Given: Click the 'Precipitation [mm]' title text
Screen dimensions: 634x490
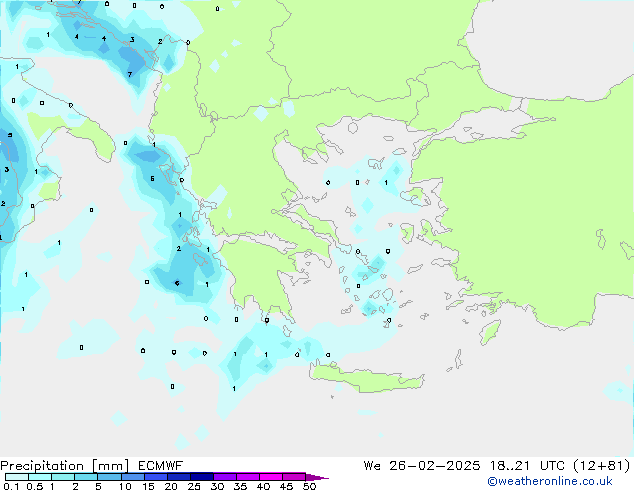Looking at the screenshot, I should tap(65, 466).
